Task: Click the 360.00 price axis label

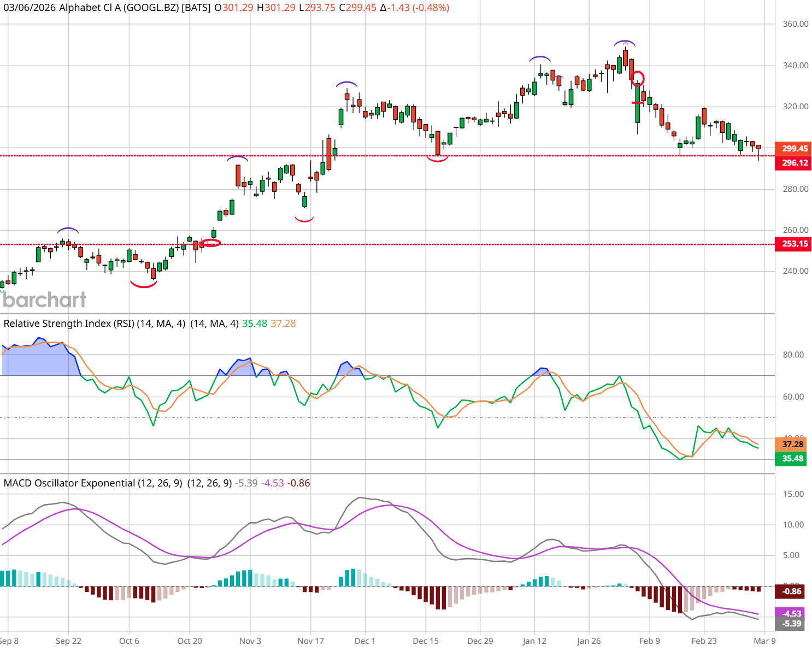Action: click(796, 24)
